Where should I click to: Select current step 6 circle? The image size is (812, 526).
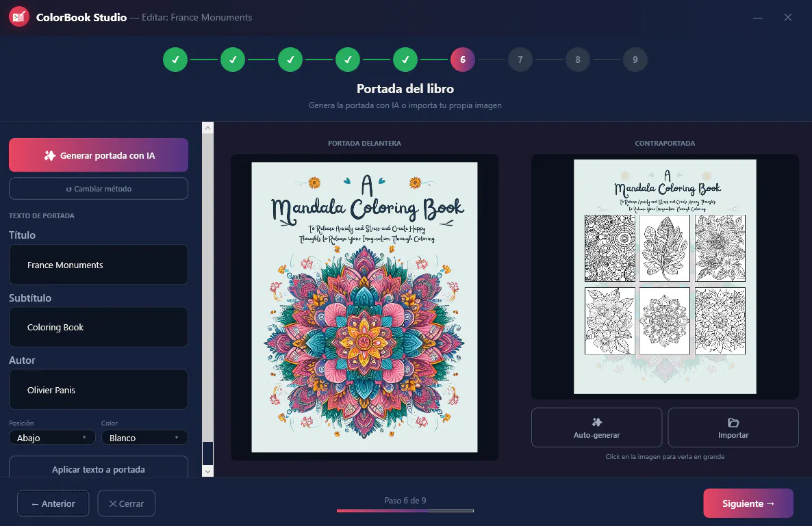463,60
